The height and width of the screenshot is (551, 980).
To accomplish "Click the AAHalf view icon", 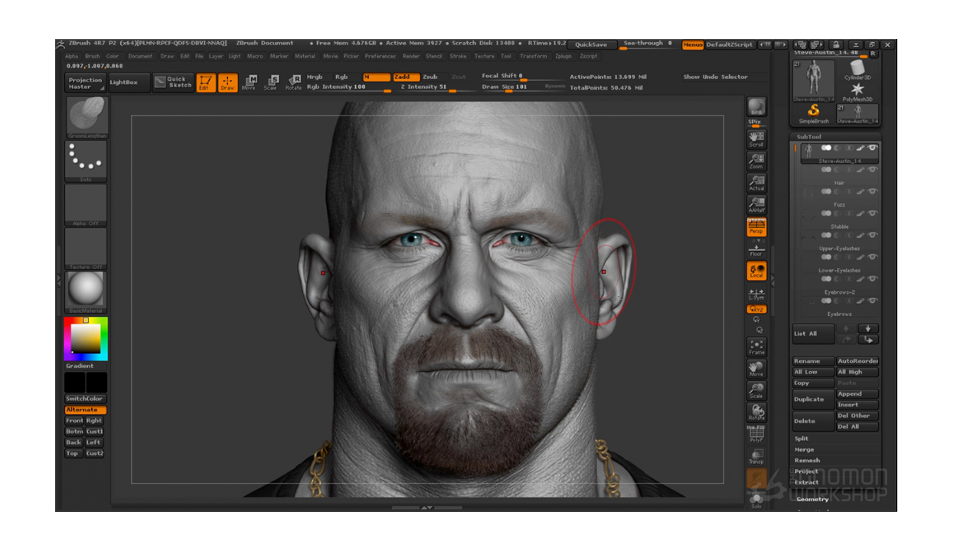I will pyautogui.click(x=756, y=204).
